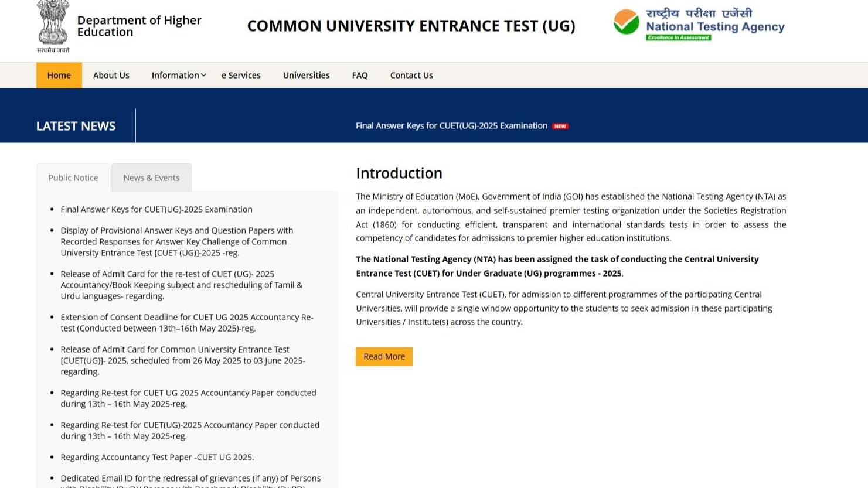Image resolution: width=868 pixels, height=488 pixels.
Task: Open the About Us page
Action: 111,75
